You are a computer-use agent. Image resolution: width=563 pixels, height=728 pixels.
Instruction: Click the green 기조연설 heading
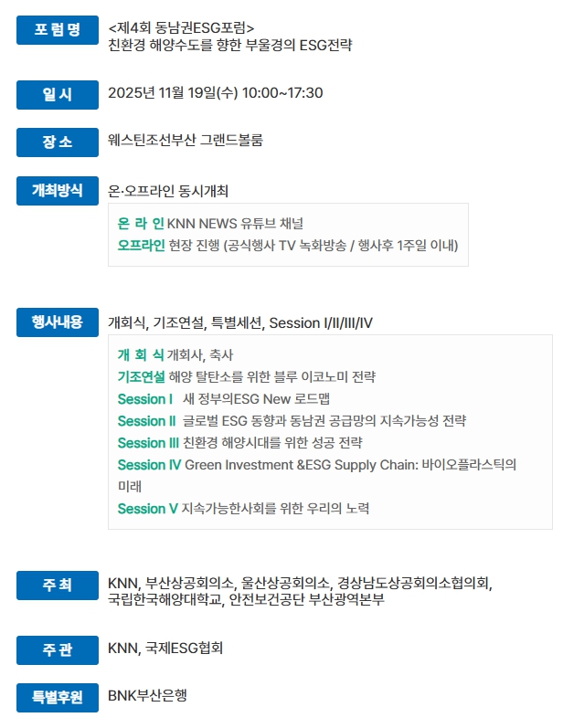click(x=142, y=376)
